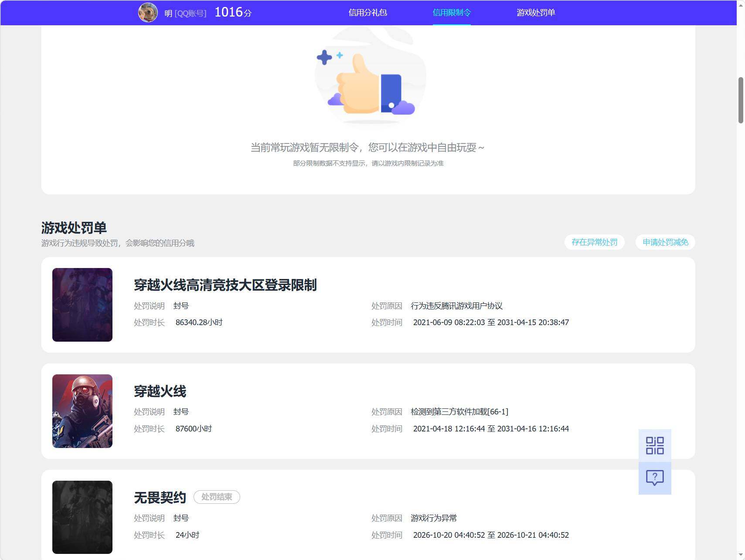Viewport: 745px width, 560px height.
Task: Click the 1016分 credit score
Action: 233,12
